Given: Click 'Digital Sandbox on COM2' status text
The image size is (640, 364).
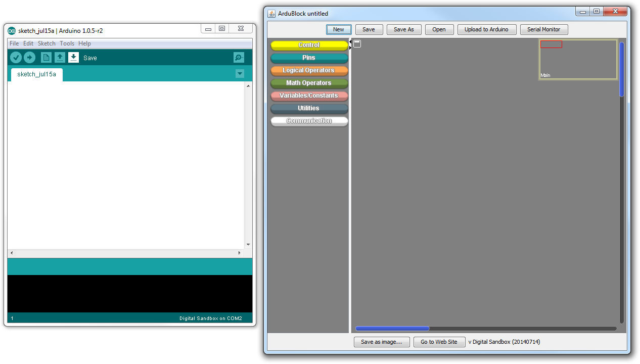Looking at the screenshot, I should coord(211,318).
